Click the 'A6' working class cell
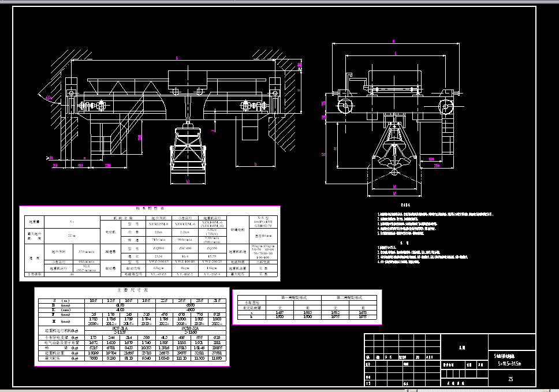559x392 pixels. pos(72,274)
